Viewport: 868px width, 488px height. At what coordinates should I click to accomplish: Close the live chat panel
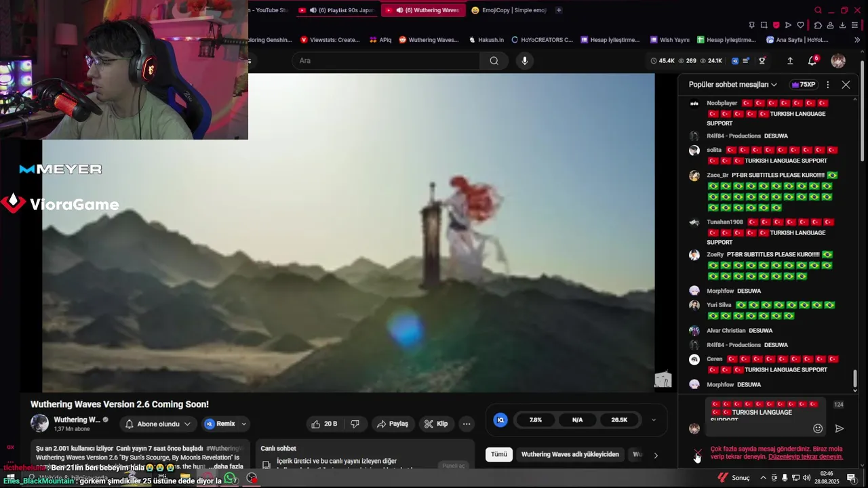coord(846,85)
